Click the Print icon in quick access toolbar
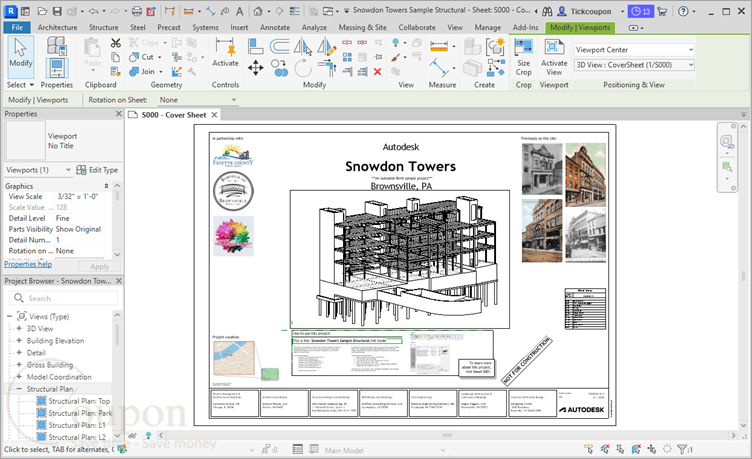Image resolution: width=752 pixels, height=459 pixels. click(x=137, y=11)
